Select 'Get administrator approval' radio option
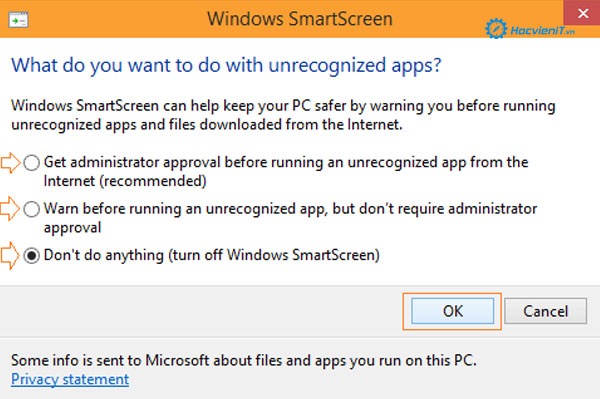The height and width of the screenshot is (399, 600). (31, 163)
